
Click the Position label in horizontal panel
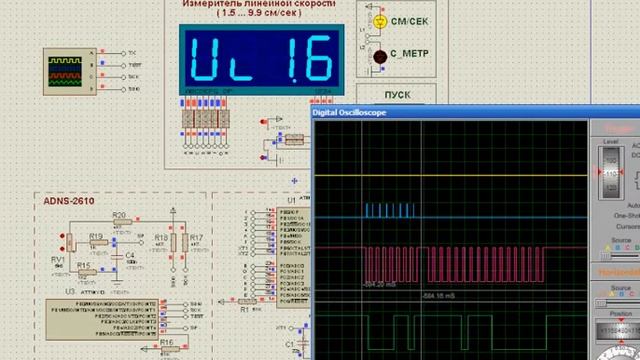coord(620,313)
